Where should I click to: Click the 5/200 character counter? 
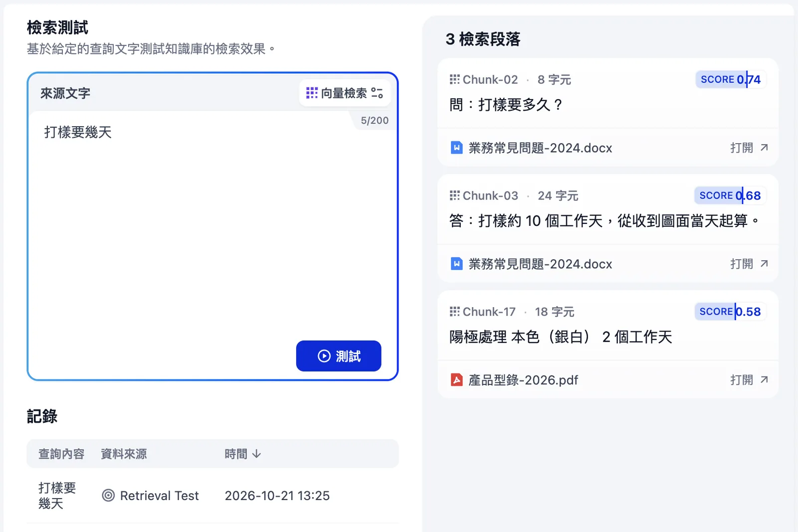coord(375,120)
